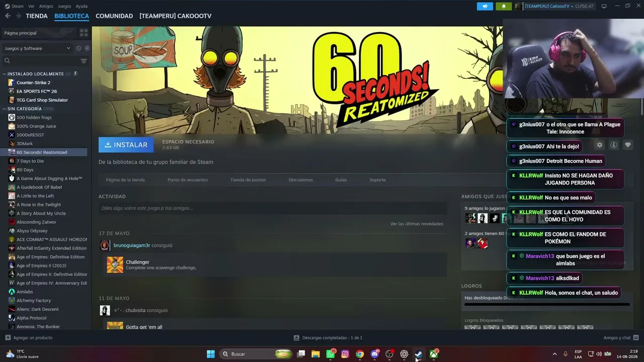Click Ver las últimas novedades
Viewport: 644px width, 362px height.
pos(417,224)
